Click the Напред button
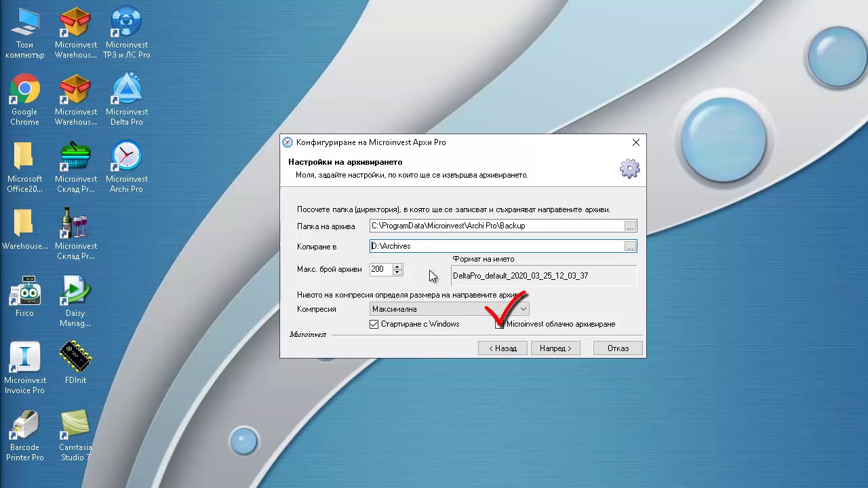This screenshot has width=868, height=488. (555, 348)
